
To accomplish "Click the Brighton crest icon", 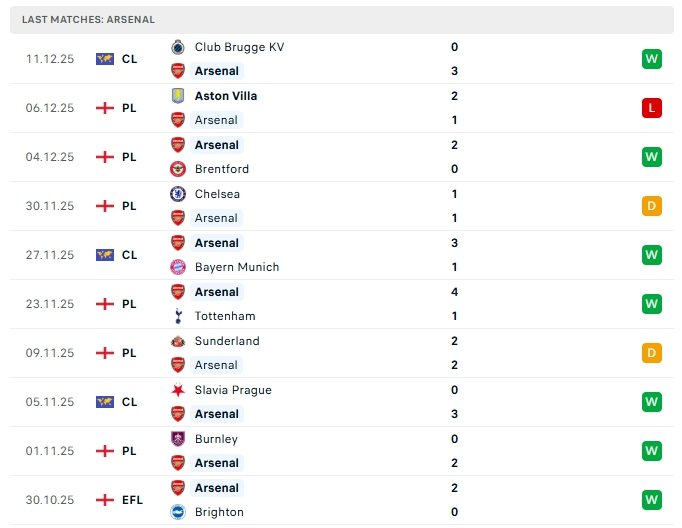I will pos(178,512).
